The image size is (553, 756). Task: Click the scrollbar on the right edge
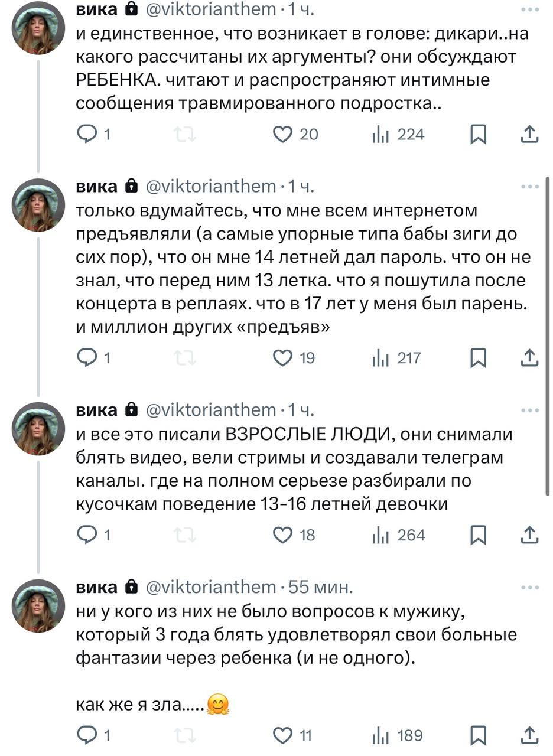pos(549,337)
